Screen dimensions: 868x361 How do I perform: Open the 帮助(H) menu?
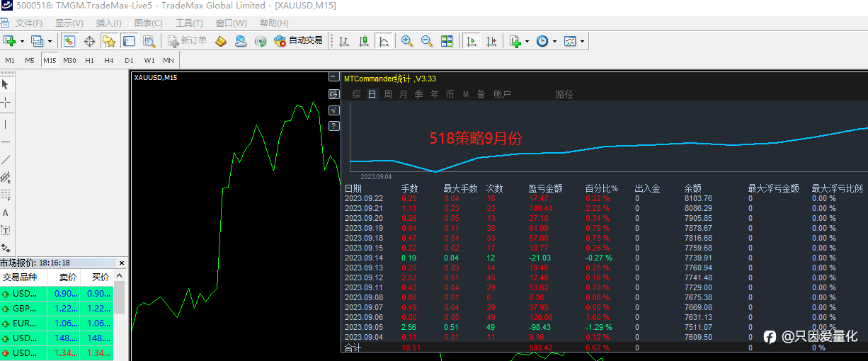(x=274, y=23)
